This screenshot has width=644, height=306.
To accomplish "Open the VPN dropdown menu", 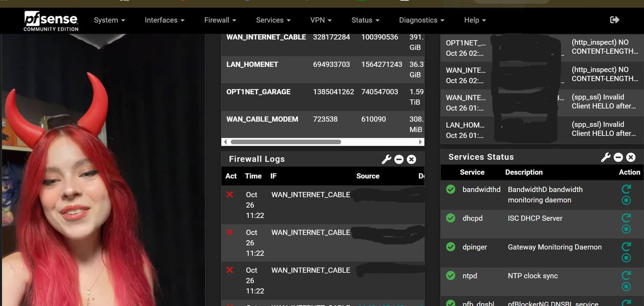I will 321,20.
